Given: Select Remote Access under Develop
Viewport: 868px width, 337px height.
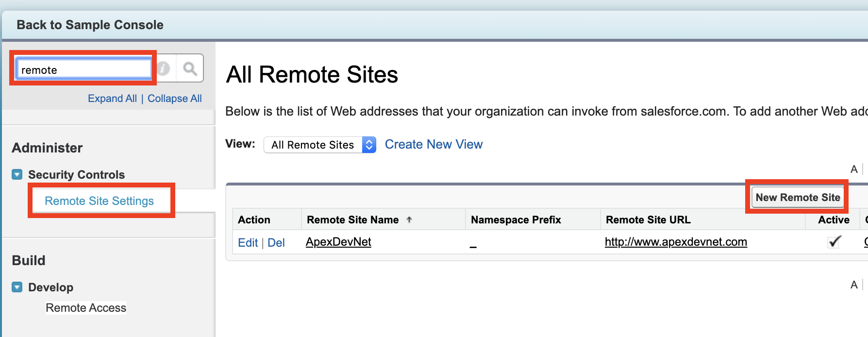Looking at the screenshot, I should pos(86,308).
